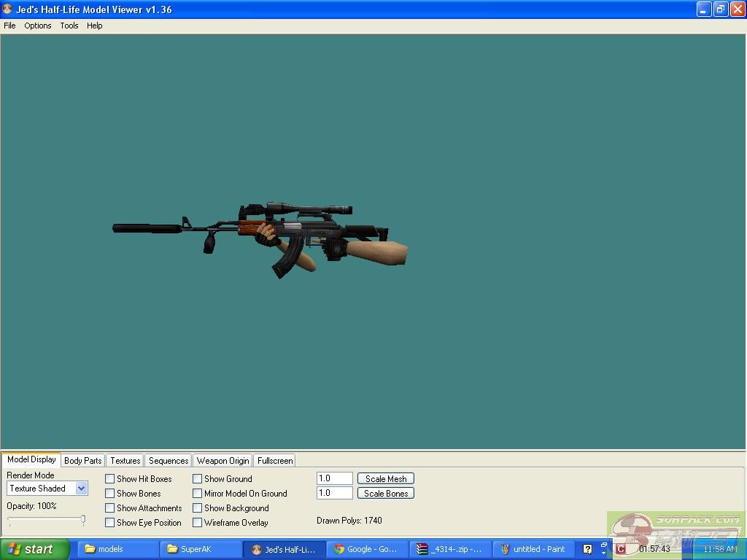
Task: Click the Scale Bones value field
Action: (334, 493)
